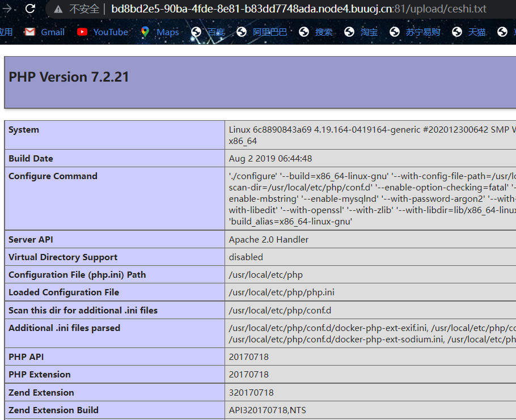Click the System row label
This screenshot has height=420, width=516.
(24, 130)
